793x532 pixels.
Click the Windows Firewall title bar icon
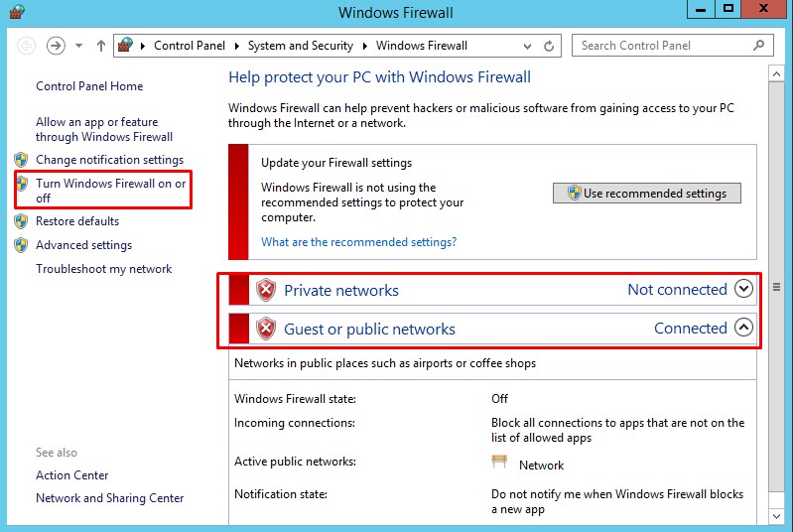point(17,12)
